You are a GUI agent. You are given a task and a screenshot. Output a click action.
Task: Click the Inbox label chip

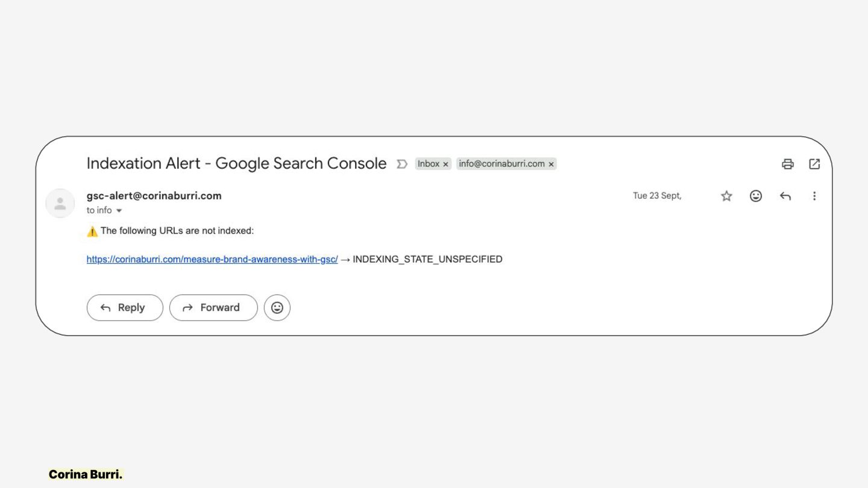tap(429, 164)
